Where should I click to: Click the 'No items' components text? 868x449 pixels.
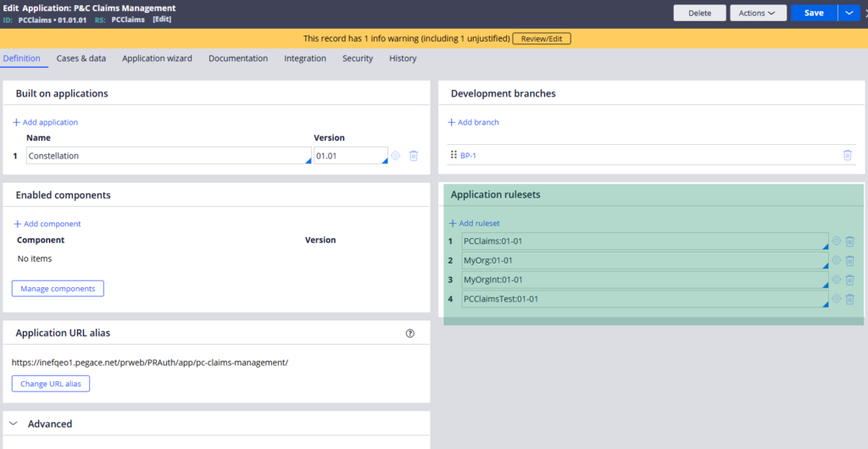(x=35, y=258)
